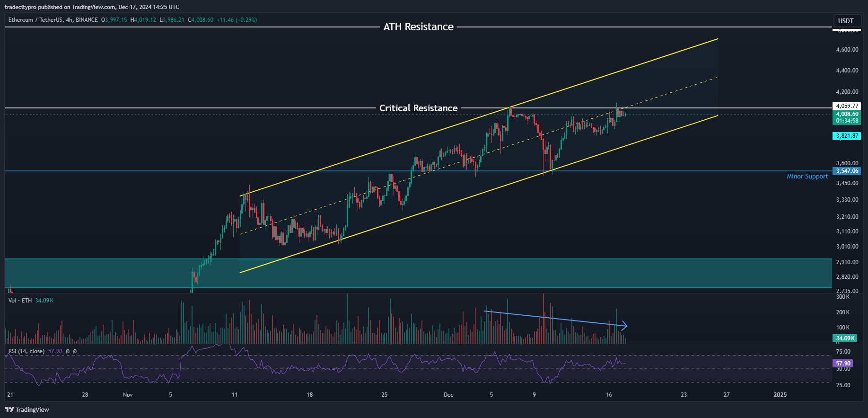Click the 4,008.60 current price tag
The width and height of the screenshot is (868, 418).
(847, 114)
